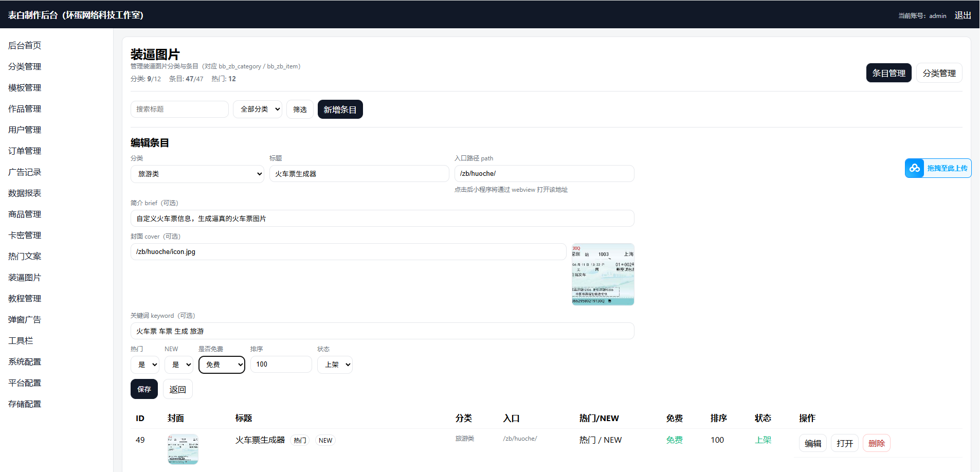Open the 分类 dropdown showing 旅游类
980x472 pixels.
point(197,174)
